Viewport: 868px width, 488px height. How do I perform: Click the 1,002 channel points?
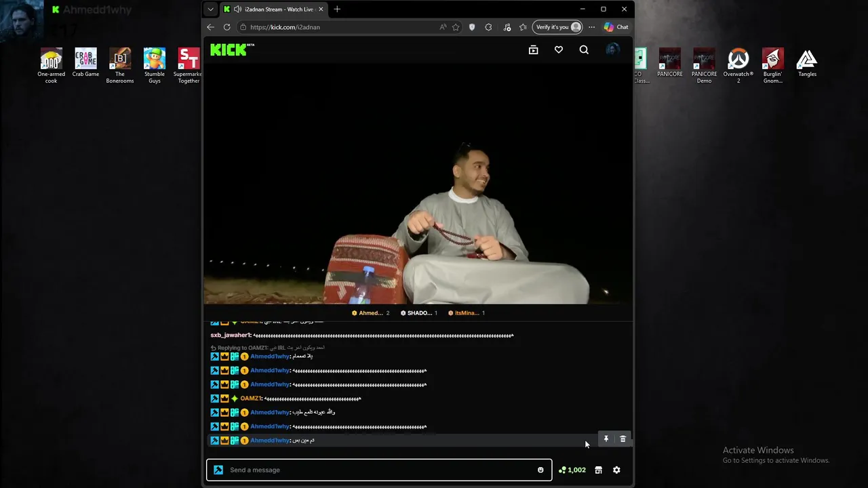[x=572, y=470]
